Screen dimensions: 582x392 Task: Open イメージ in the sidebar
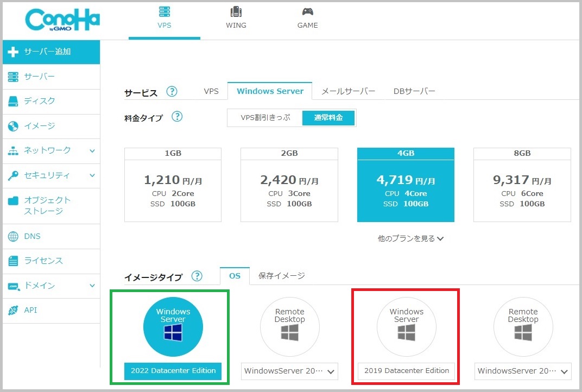click(51, 126)
